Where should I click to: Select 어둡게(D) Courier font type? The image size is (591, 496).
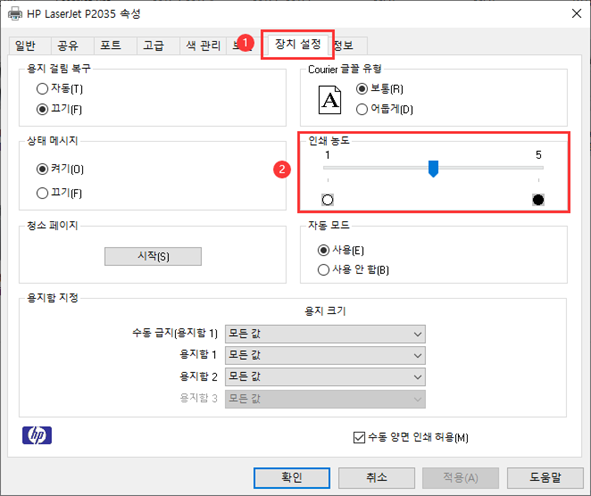384,109
